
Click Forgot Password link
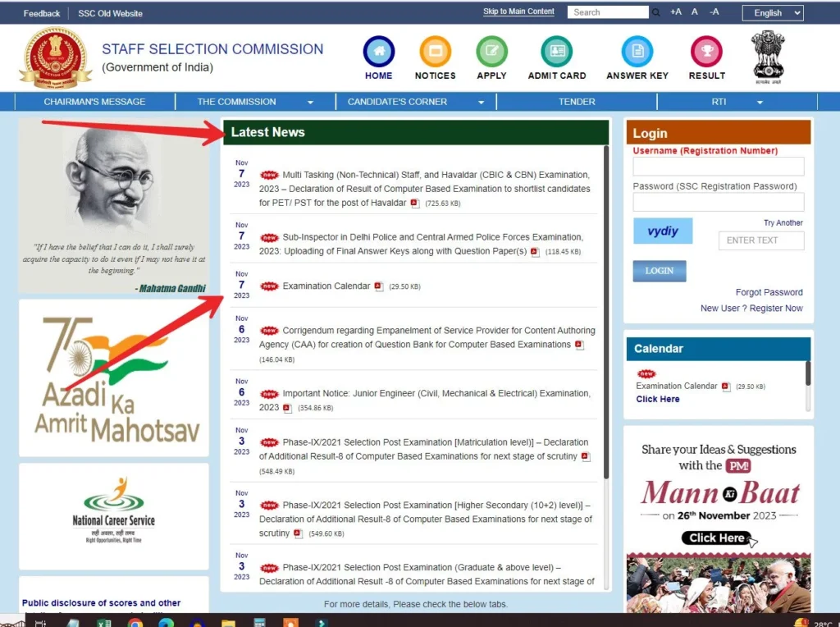(769, 292)
